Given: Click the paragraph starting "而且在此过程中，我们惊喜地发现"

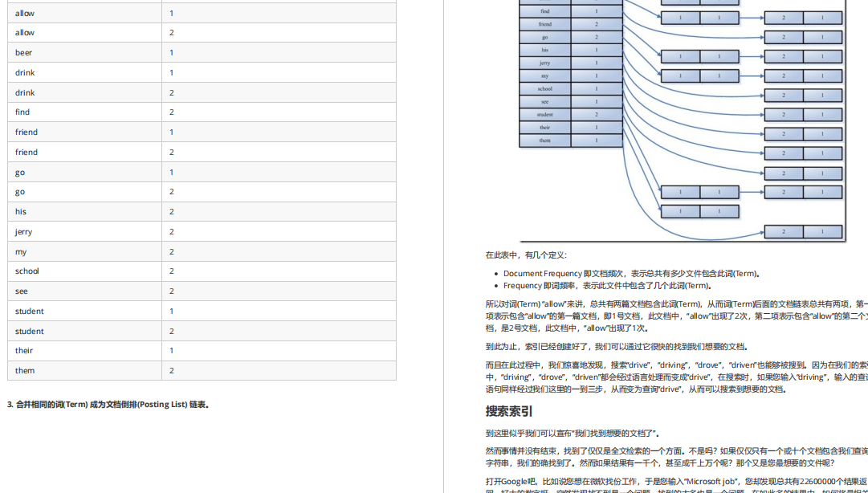Looking at the screenshot, I should tap(676, 377).
